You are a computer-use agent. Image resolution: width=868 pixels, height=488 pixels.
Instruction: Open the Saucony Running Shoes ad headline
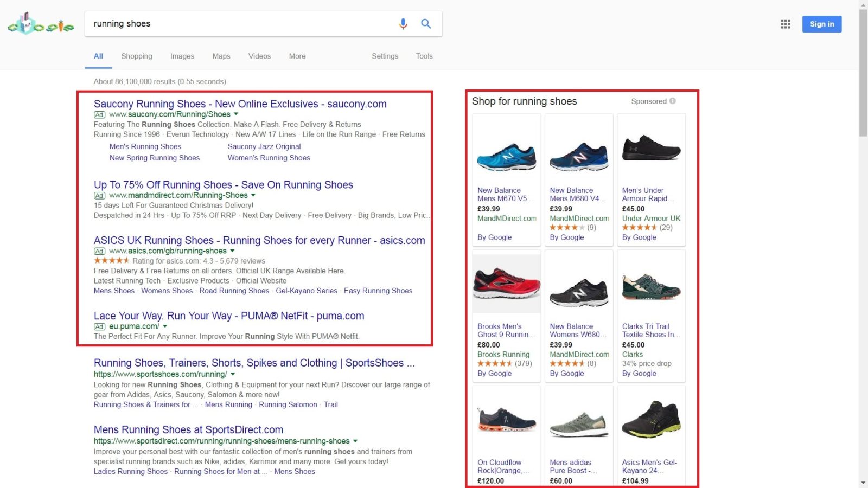click(x=240, y=104)
